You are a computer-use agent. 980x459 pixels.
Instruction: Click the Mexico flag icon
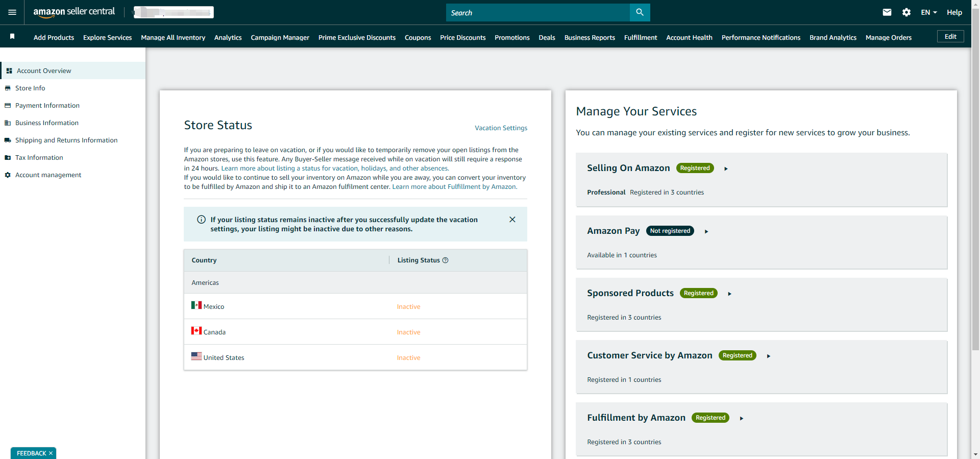pos(197,305)
